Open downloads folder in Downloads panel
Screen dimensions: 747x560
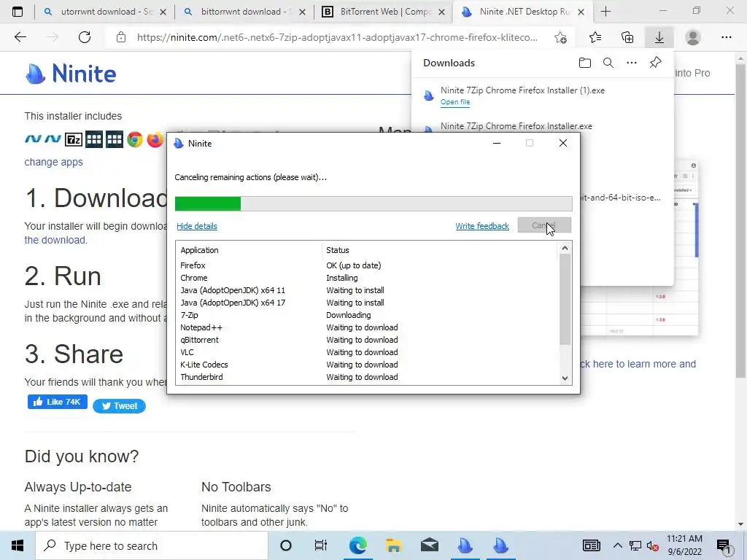click(585, 63)
